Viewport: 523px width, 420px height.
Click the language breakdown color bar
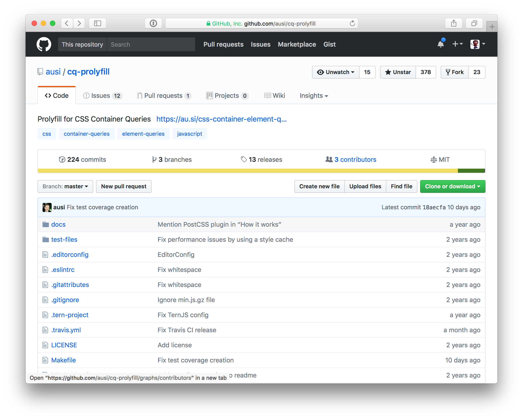click(261, 171)
